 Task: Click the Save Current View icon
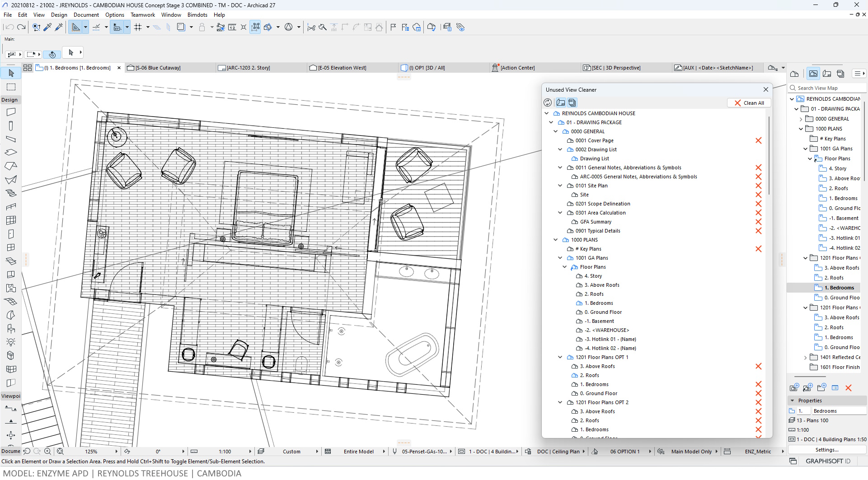[x=794, y=388]
